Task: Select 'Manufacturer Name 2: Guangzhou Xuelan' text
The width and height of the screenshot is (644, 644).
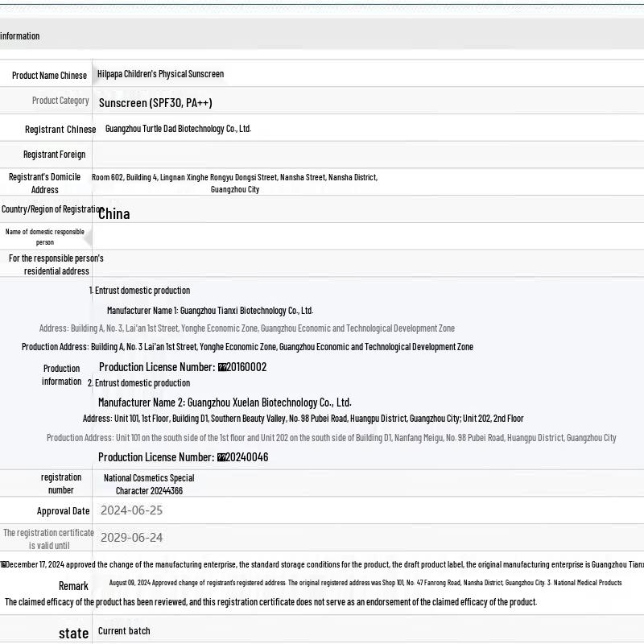Action: tap(225, 402)
